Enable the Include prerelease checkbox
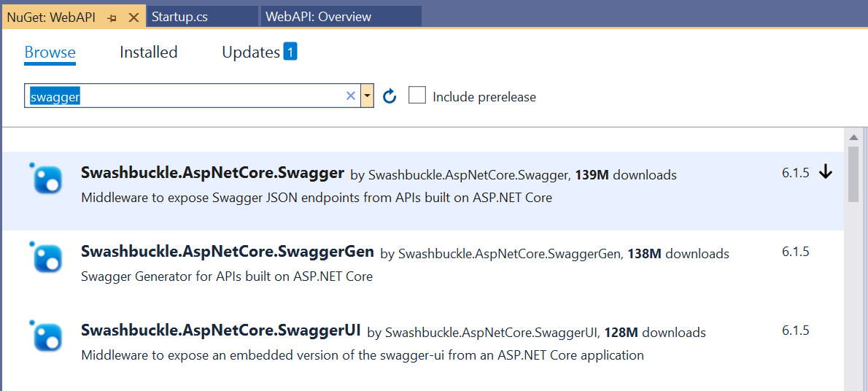Viewport: 868px width, 391px height. point(416,96)
